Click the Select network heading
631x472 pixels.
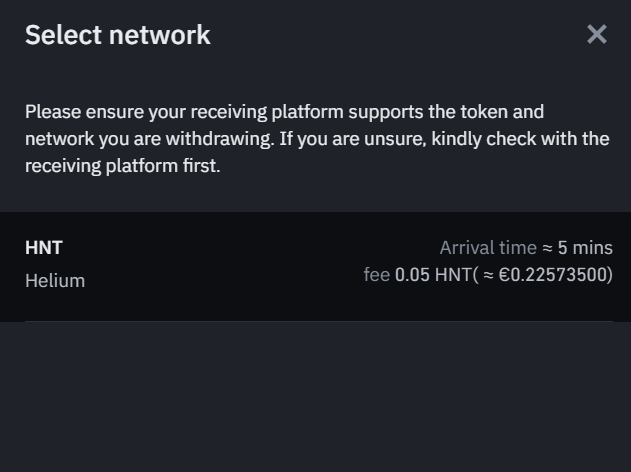(117, 35)
